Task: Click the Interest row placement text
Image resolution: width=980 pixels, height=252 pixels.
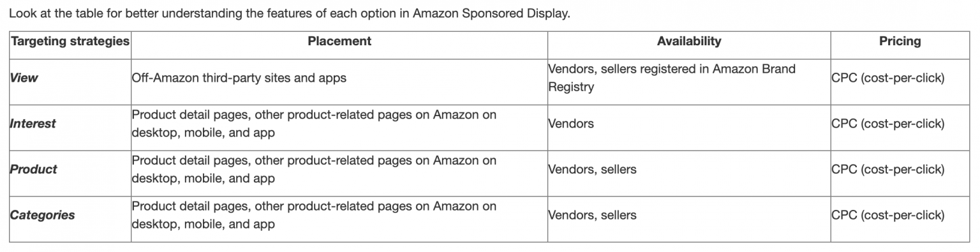Action: click(314, 124)
